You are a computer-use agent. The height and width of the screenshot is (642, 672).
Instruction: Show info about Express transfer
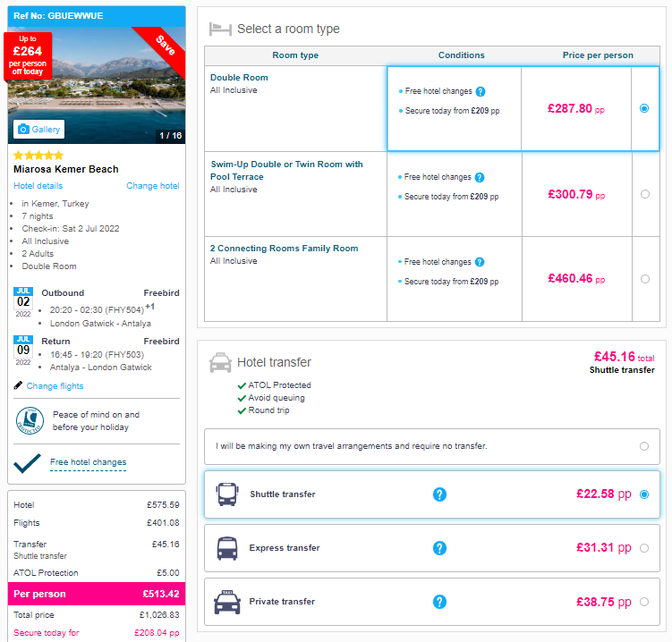pos(439,548)
